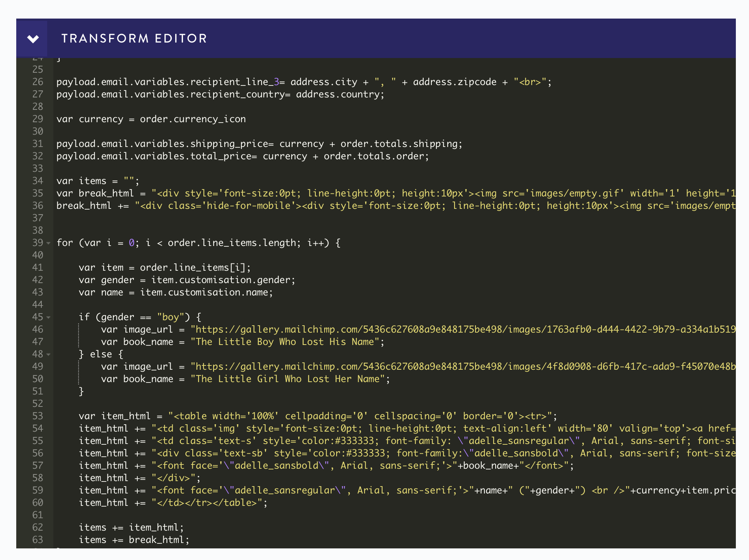This screenshot has width=749, height=560.
Task: Click line number 26 in the gutter
Action: (x=38, y=82)
